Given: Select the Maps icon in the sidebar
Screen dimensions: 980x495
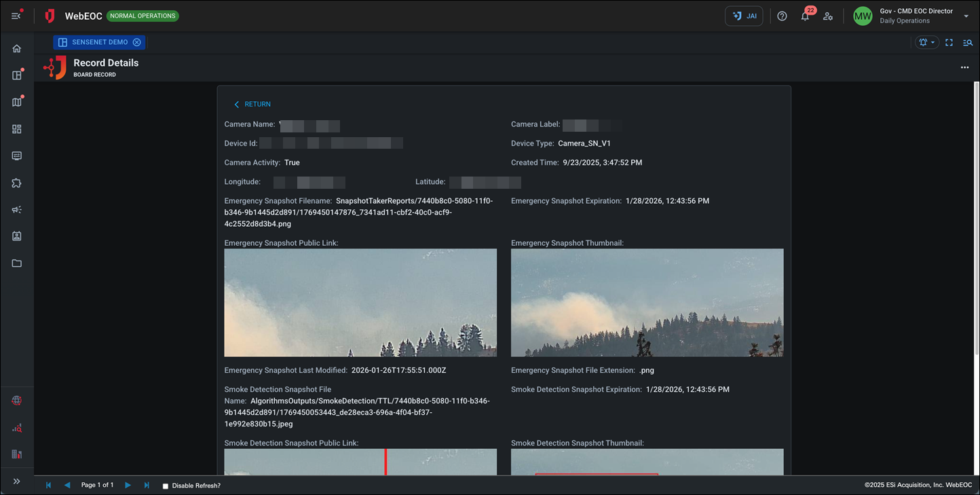Looking at the screenshot, I should [17, 101].
